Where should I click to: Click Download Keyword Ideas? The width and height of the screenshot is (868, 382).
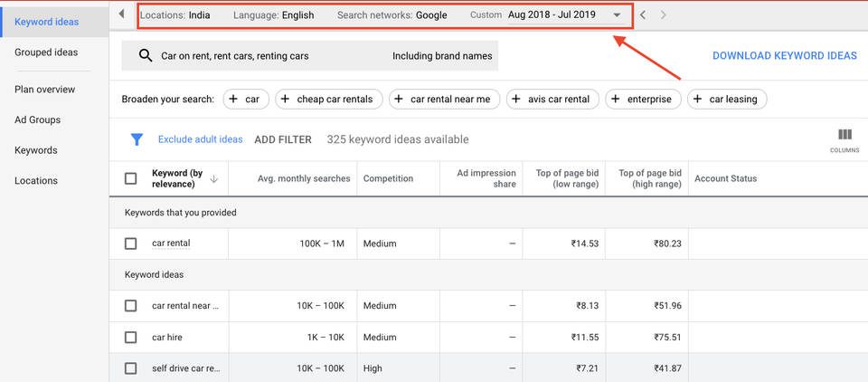click(x=784, y=56)
